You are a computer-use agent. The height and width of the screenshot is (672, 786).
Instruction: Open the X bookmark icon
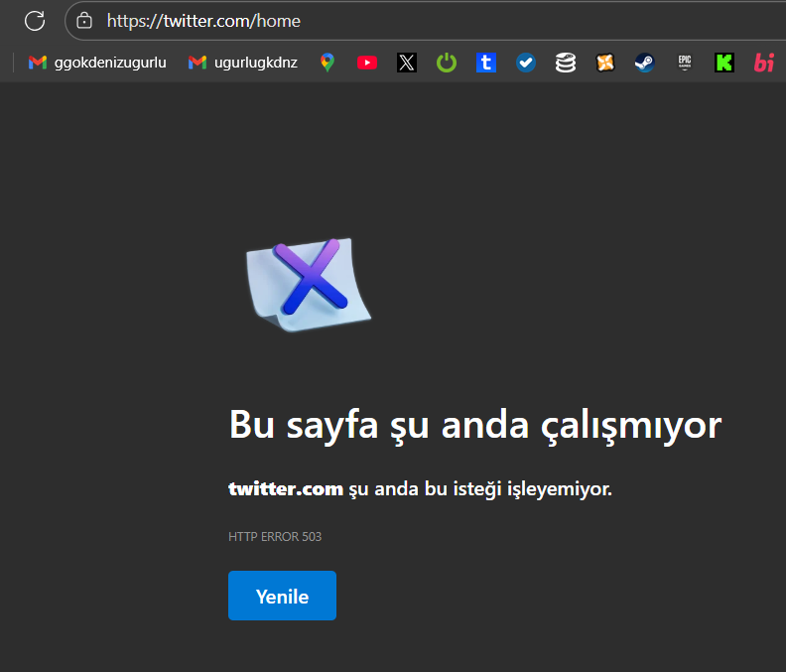point(407,63)
